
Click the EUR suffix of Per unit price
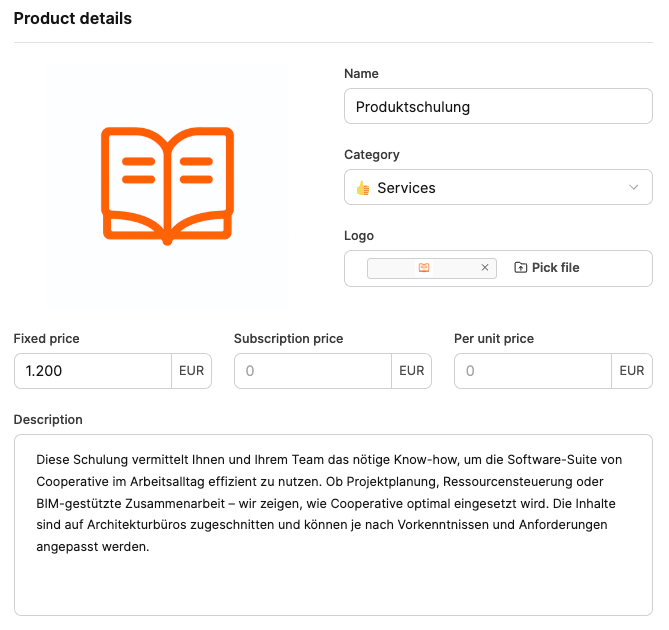pyautogui.click(x=632, y=371)
